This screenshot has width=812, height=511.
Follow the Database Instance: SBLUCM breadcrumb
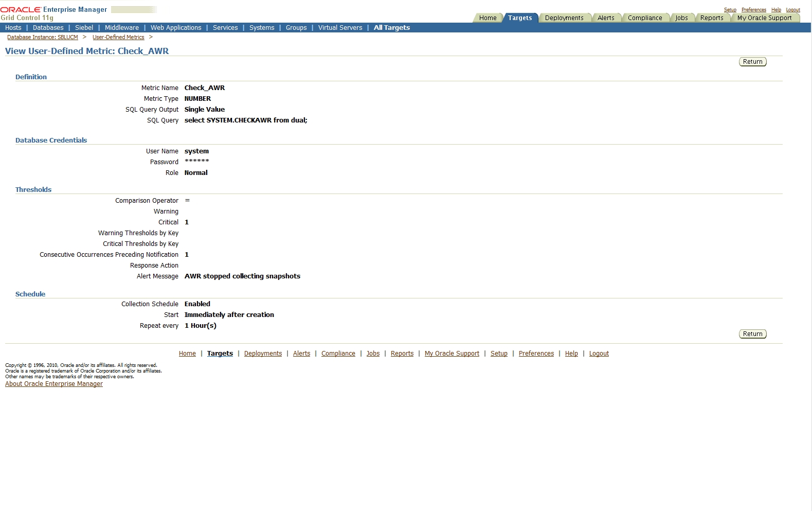[x=43, y=38]
